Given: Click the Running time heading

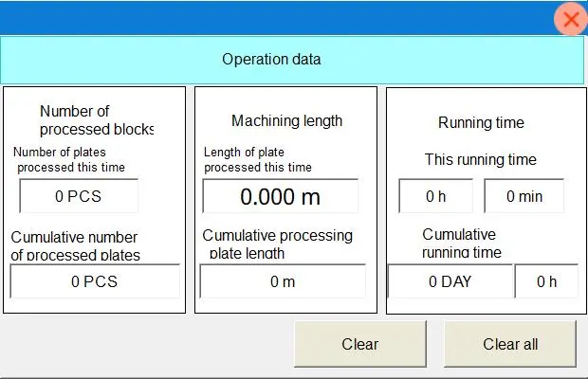Looking at the screenshot, I should pos(481,122).
